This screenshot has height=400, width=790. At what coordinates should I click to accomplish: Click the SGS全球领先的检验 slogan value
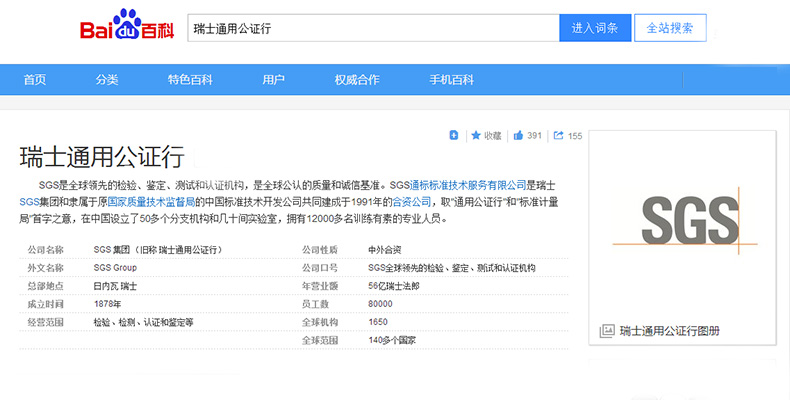click(x=451, y=268)
